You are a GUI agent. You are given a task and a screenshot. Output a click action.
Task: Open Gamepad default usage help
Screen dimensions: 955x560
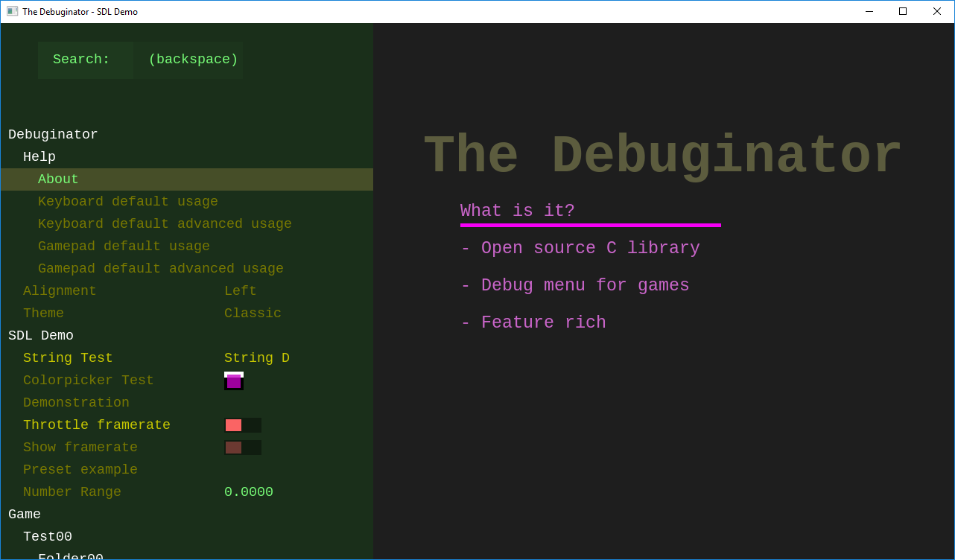pyautogui.click(x=124, y=246)
